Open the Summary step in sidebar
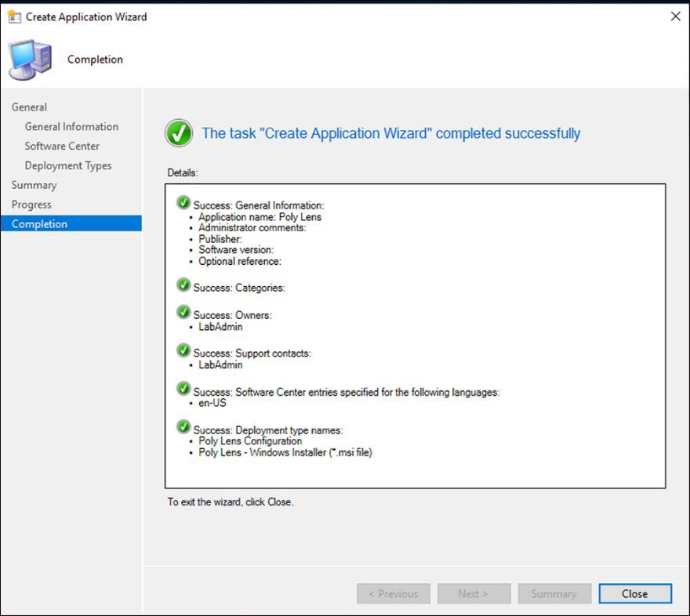Viewport: 690px width, 616px height. tap(34, 185)
